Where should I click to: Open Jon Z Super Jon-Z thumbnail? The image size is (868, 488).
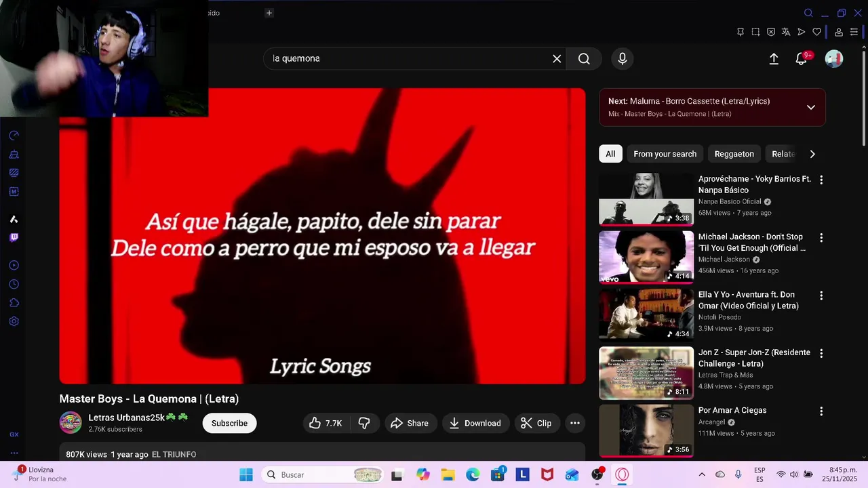(646, 373)
